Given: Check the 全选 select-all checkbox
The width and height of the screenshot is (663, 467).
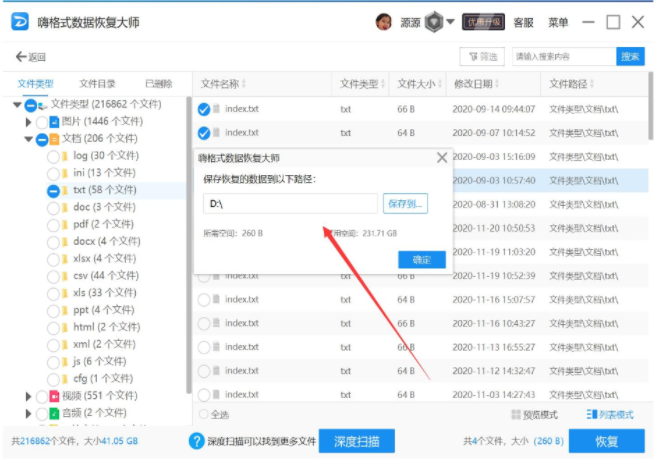Looking at the screenshot, I should [204, 414].
